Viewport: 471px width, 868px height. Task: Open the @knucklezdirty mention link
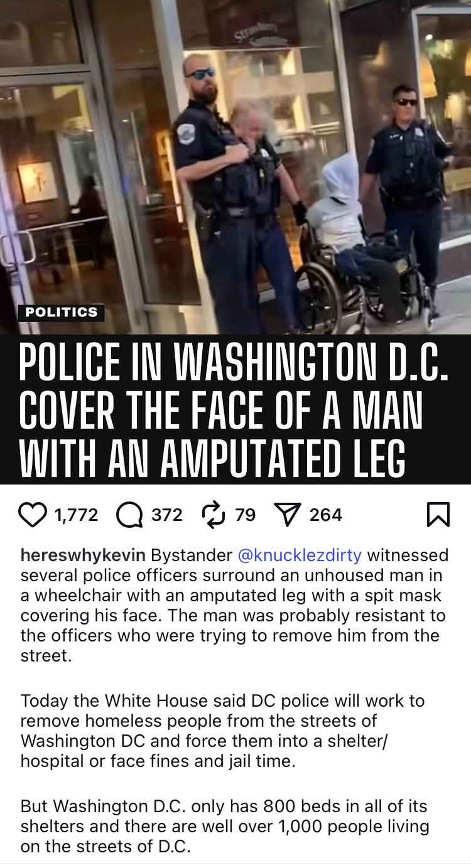pyautogui.click(x=300, y=555)
